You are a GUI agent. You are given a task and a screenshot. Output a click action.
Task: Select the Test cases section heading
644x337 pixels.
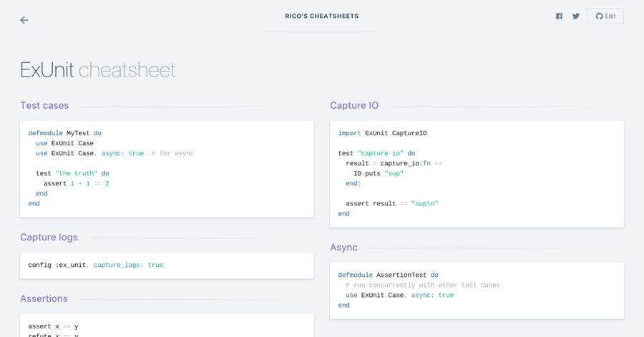[44, 105]
